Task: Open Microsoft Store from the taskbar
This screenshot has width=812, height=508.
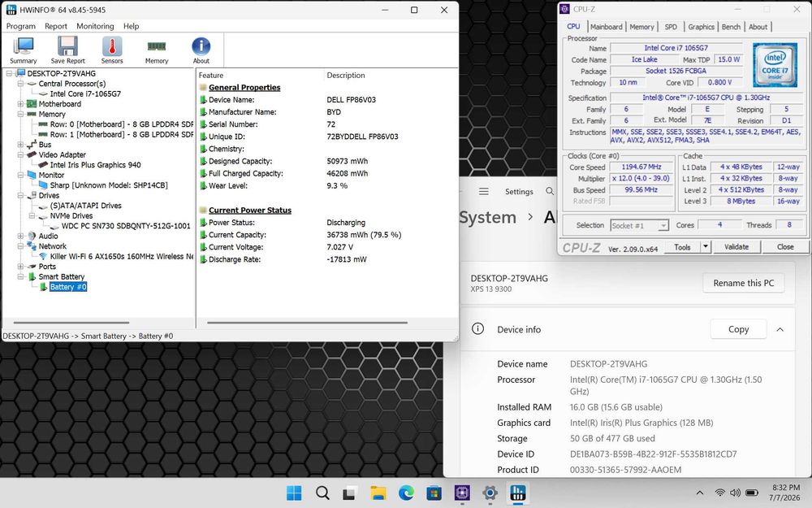Action: point(434,493)
